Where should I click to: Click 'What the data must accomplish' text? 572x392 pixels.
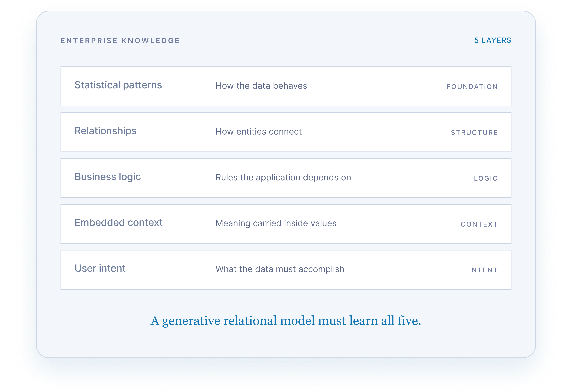tap(280, 269)
